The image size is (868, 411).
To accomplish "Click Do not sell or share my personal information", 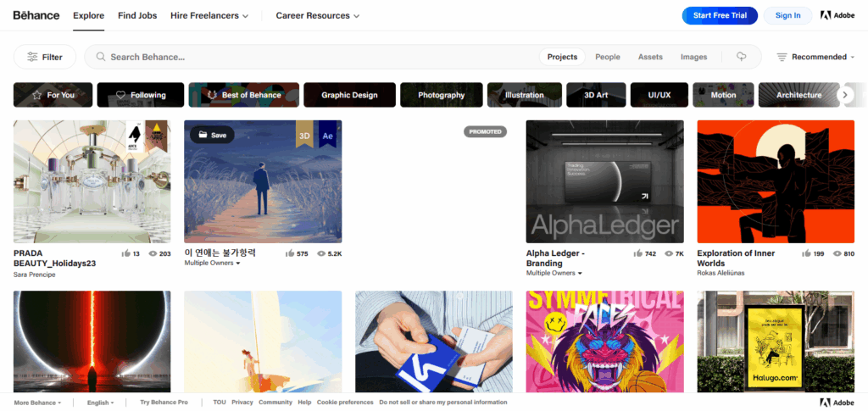I will click(442, 403).
